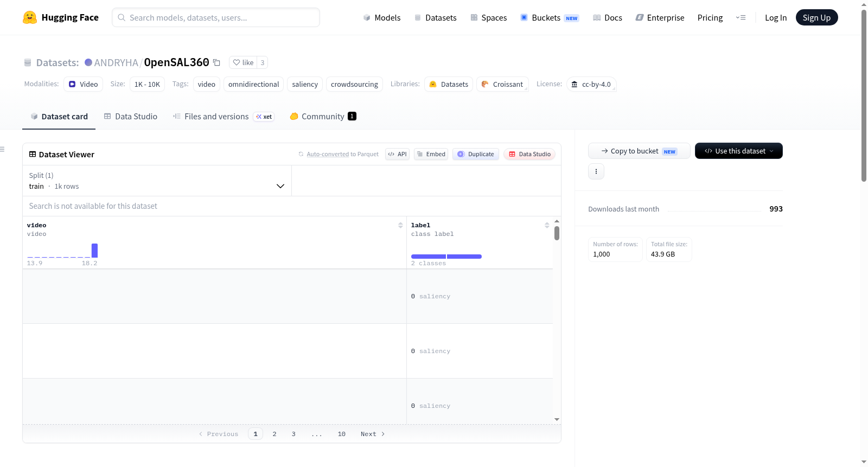Select the 1K - 10K size tag
This screenshot has width=868, height=467.
(147, 84)
